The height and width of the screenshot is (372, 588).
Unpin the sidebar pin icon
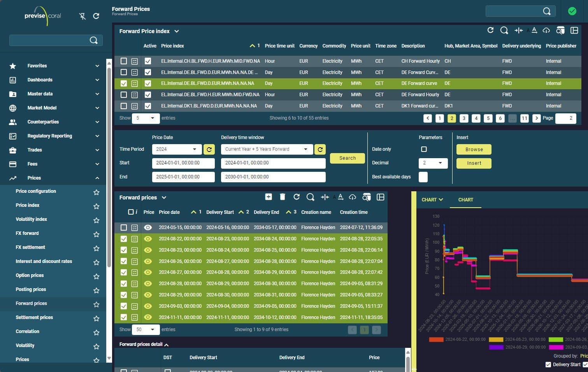pos(82,16)
